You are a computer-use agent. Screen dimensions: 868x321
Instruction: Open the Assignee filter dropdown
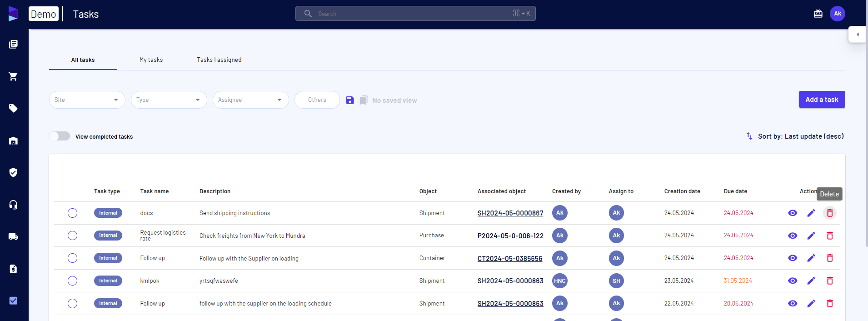point(251,100)
